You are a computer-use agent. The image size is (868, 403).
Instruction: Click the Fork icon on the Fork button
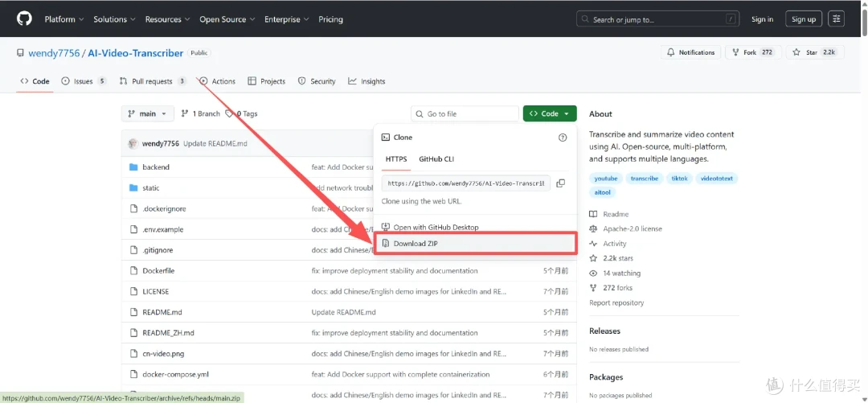(x=735, y=52)
